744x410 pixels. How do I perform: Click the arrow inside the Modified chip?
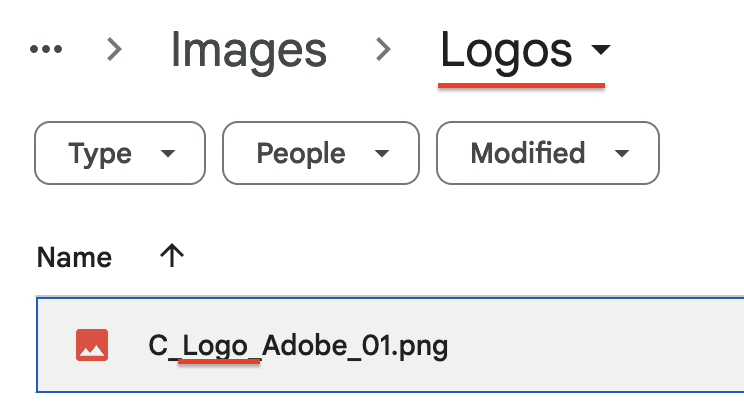pyautogui.click(x=622, y=153)
